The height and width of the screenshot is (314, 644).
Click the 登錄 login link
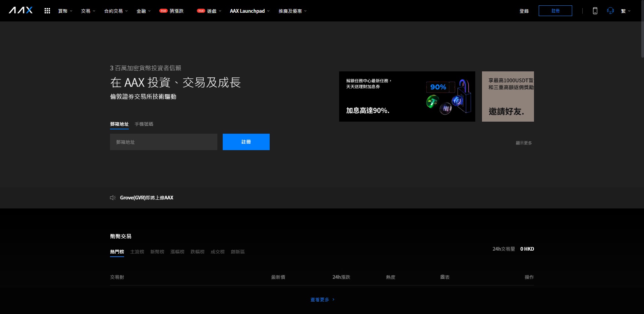pyautogui.click(x=524, y=10)
